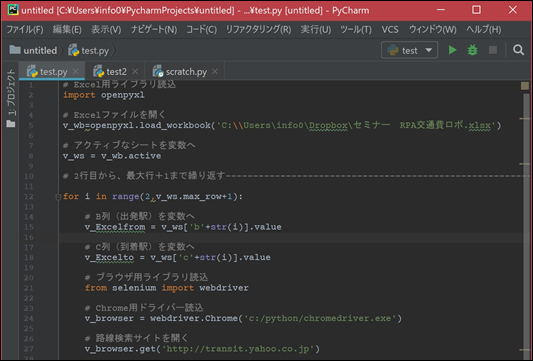533x361 pixels.
Task: Click the 'import openpyxl' line
Action: tap(104, 95)
